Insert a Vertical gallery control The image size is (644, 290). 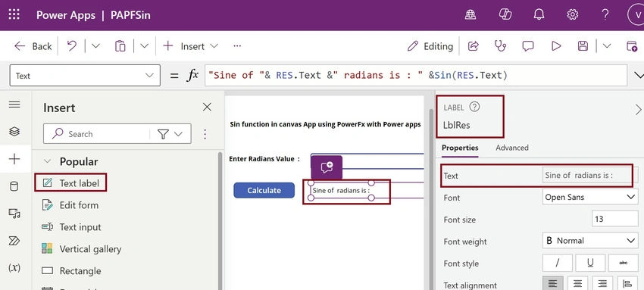pyautogui.click(x=81, y=248)
